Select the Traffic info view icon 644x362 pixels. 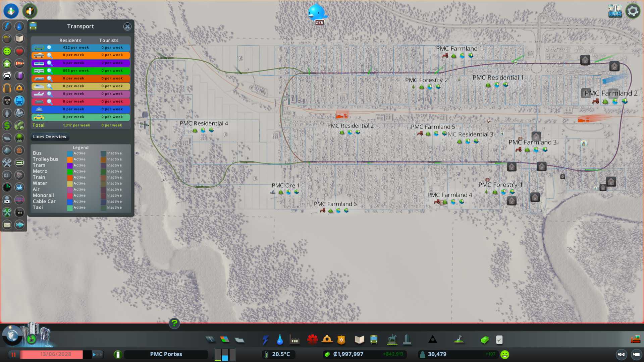[x=7, y=76]
